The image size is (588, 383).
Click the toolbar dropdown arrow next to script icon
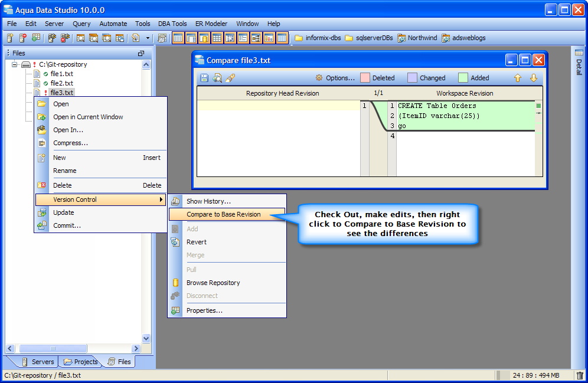tap(148, 38)
